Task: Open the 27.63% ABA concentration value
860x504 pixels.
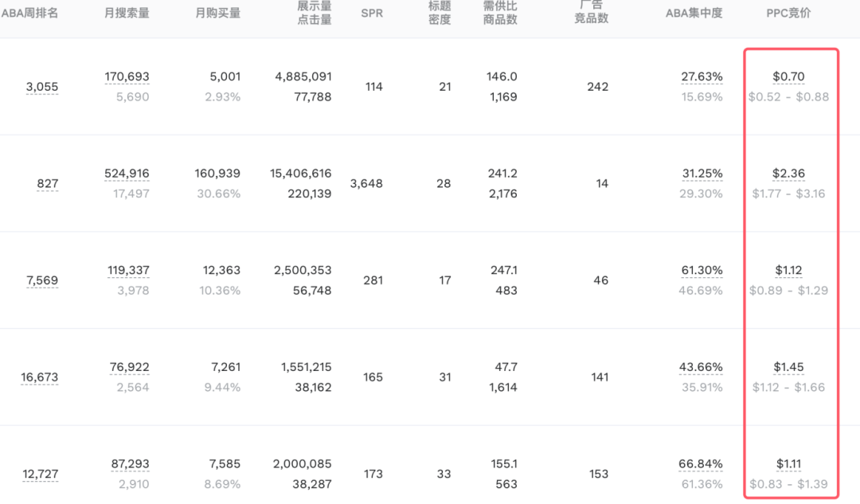Action: pos(702,76)
